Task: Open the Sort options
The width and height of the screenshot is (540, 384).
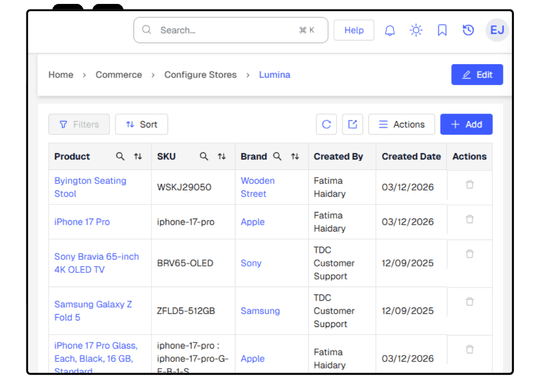Action: [142, 124]
